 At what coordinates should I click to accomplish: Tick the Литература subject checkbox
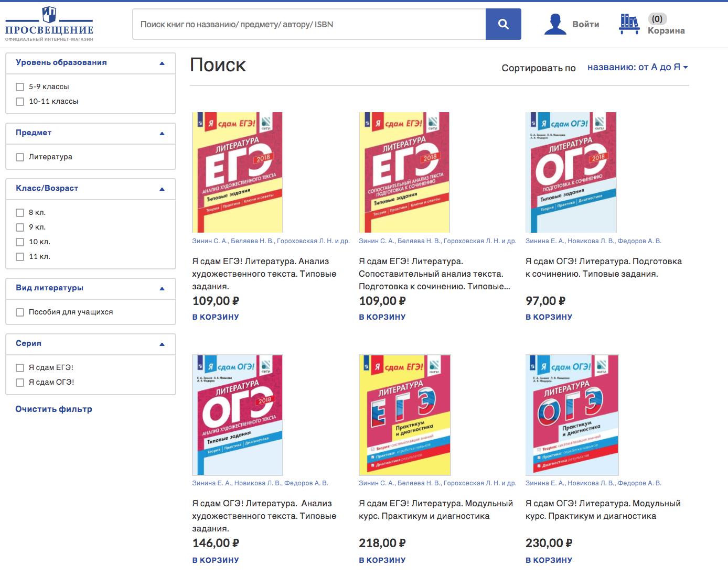(20, 157)
